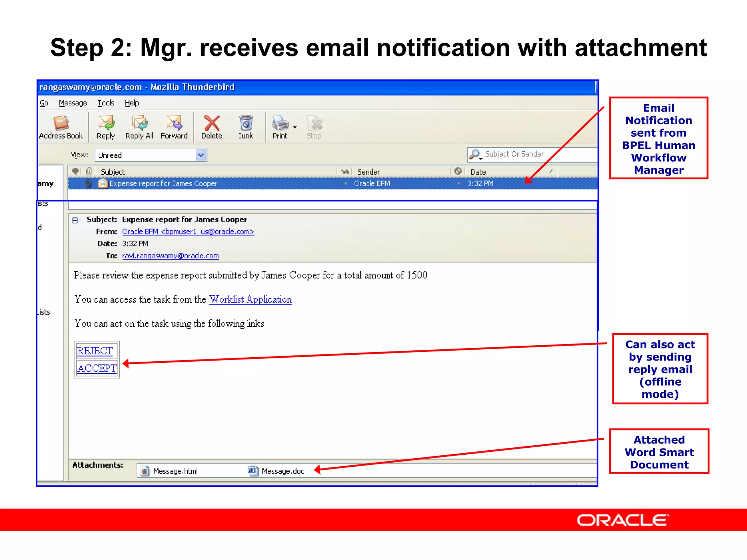Viewport: 747px width, 560px height.
Task: Click the 3:32 PM date cell in list
Action: tap(480, 183)
